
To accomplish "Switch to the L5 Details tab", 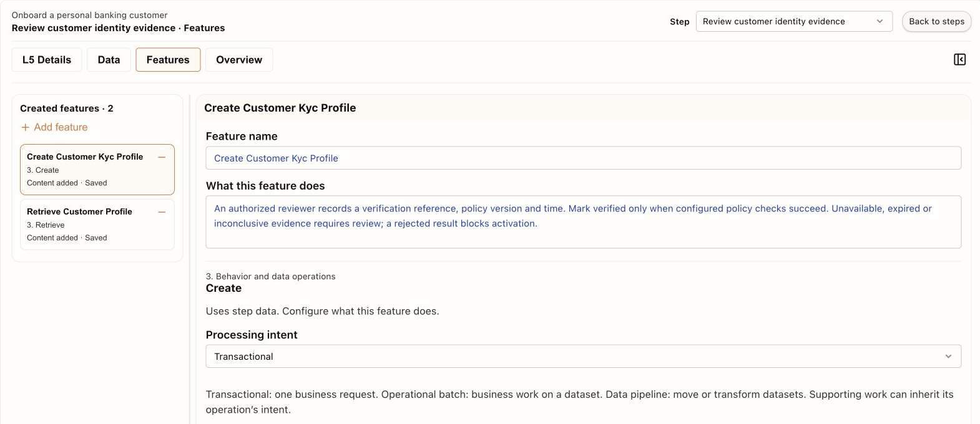I will 47,60.
